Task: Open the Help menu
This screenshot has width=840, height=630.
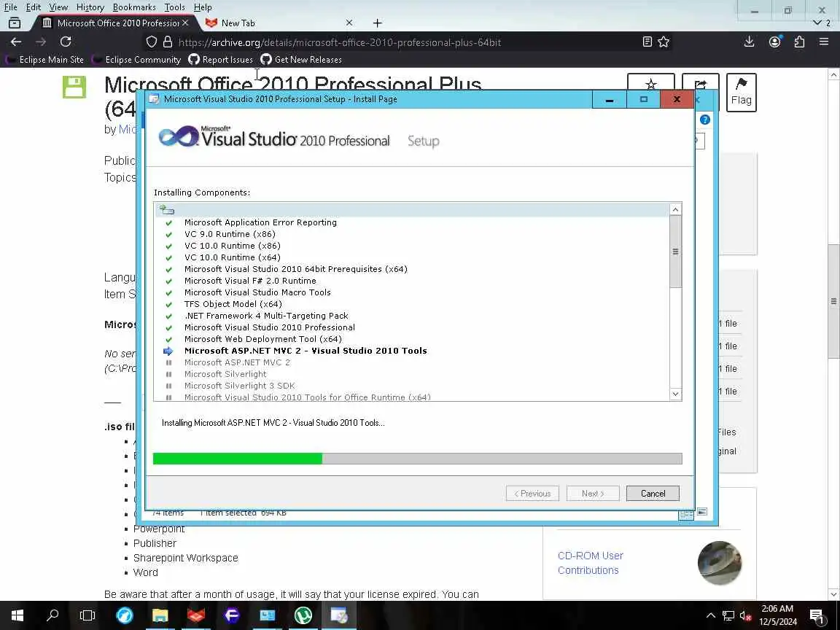Action: tap(203, 7)
